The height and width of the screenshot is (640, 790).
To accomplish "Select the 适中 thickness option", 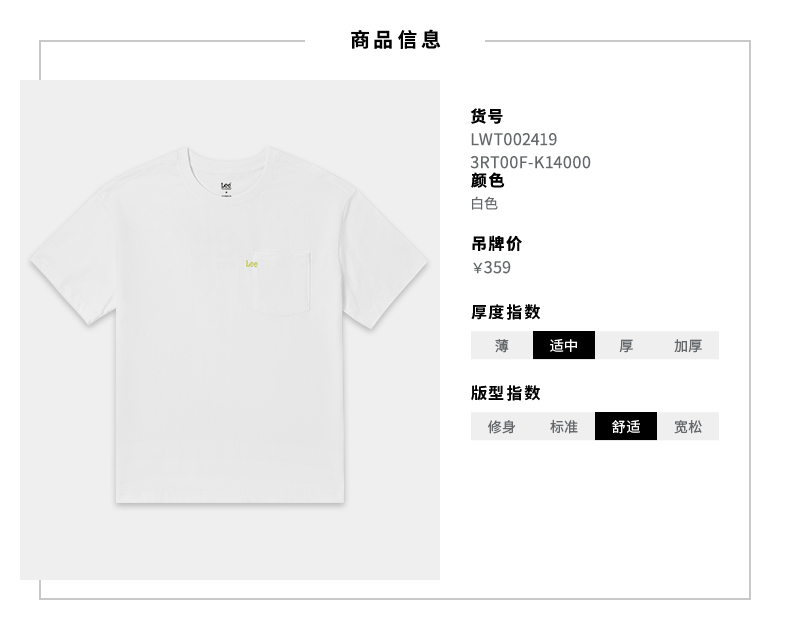I will [564, 345].
